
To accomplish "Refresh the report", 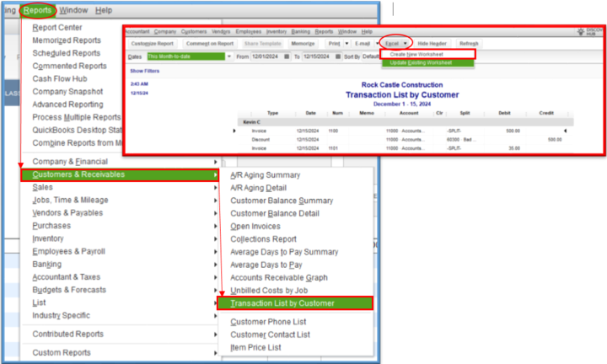I will (469, 44).
